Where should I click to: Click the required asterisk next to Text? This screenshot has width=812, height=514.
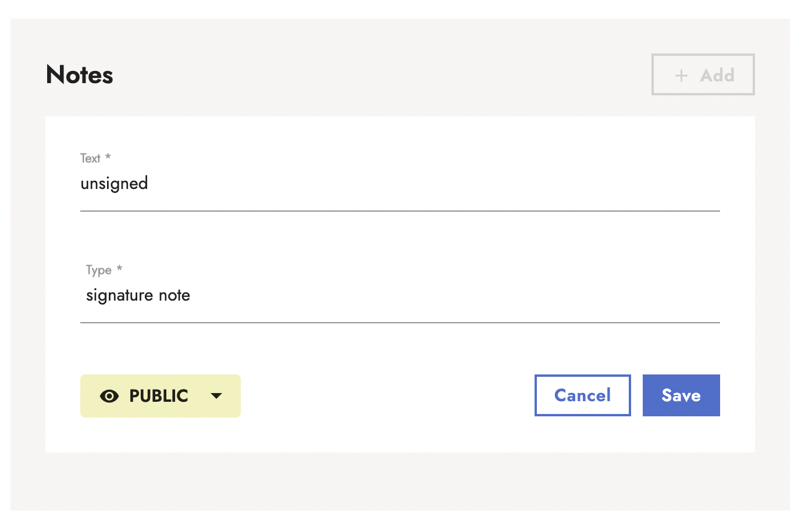click(108, 157)
